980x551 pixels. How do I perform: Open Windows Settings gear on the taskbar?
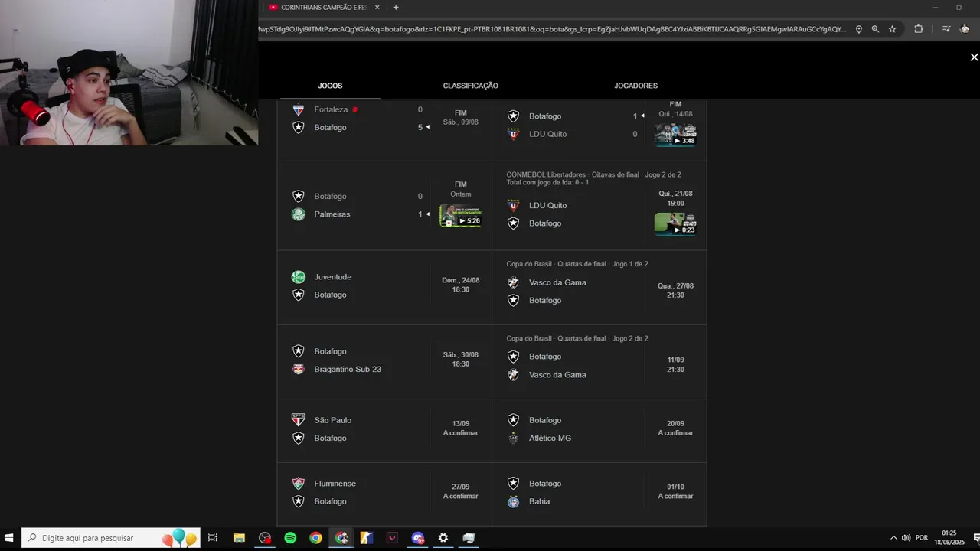click(x=443, y=538)
